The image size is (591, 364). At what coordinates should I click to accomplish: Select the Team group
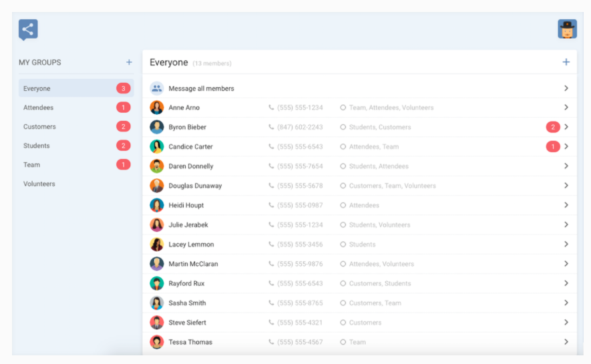76,165
